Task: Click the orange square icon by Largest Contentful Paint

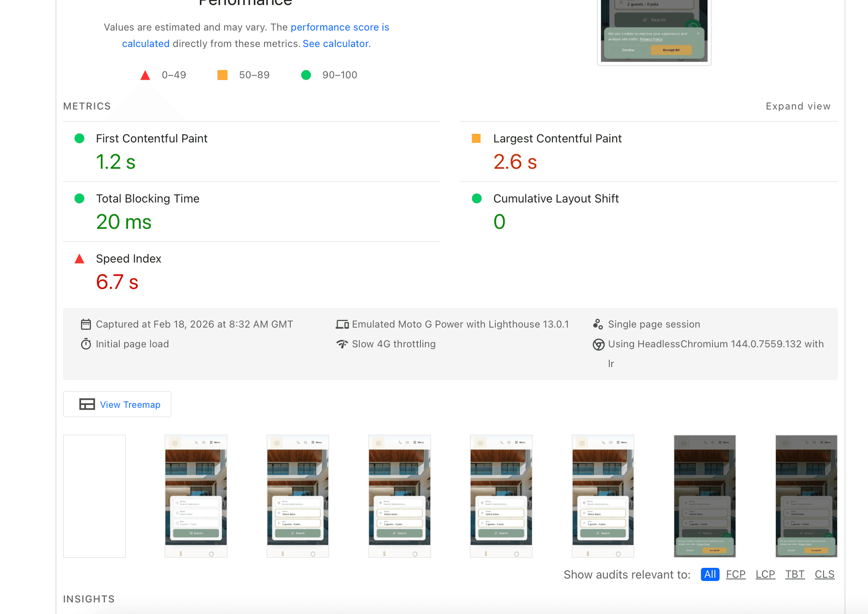Action: tap(476, 138)
